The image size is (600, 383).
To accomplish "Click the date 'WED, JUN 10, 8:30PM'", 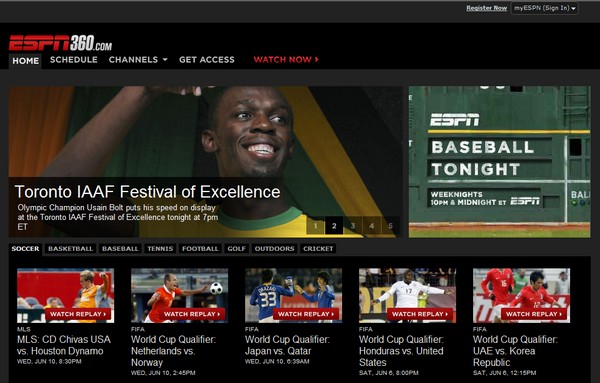I will [x=49, y=361].
